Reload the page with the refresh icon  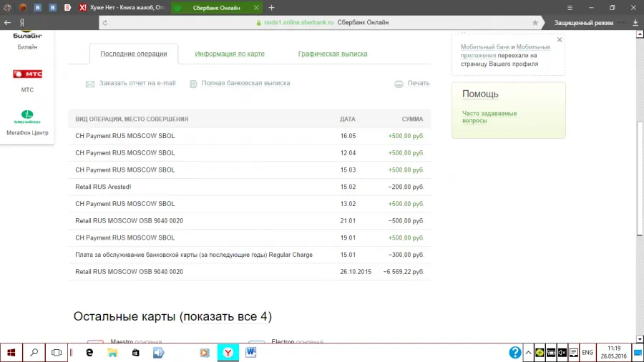coord(105,23)
